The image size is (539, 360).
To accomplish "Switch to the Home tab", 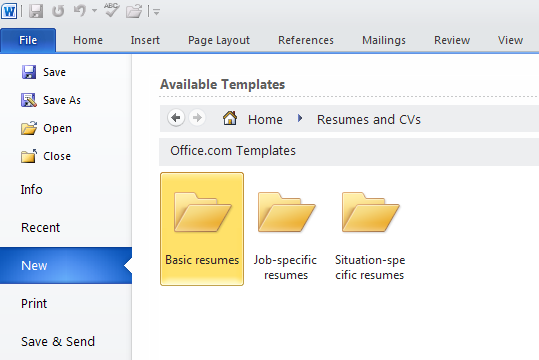I will pyautogui.click(x=88, y=40).
